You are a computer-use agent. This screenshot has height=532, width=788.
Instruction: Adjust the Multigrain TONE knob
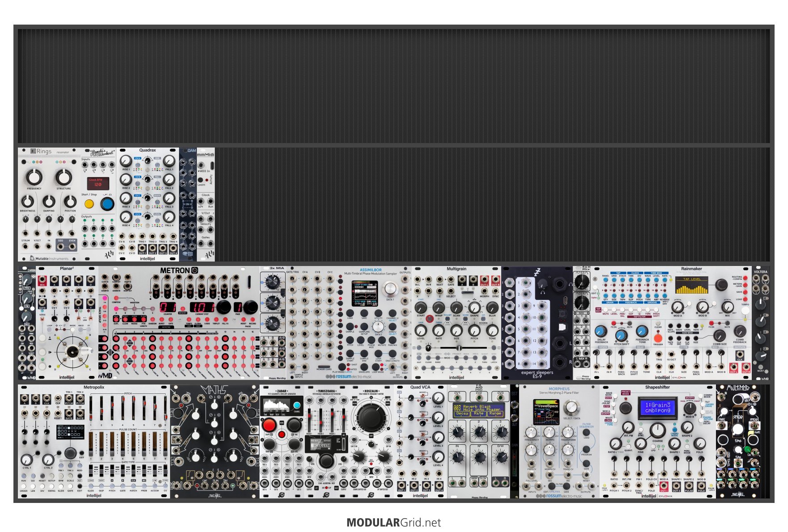pos(492,330)
